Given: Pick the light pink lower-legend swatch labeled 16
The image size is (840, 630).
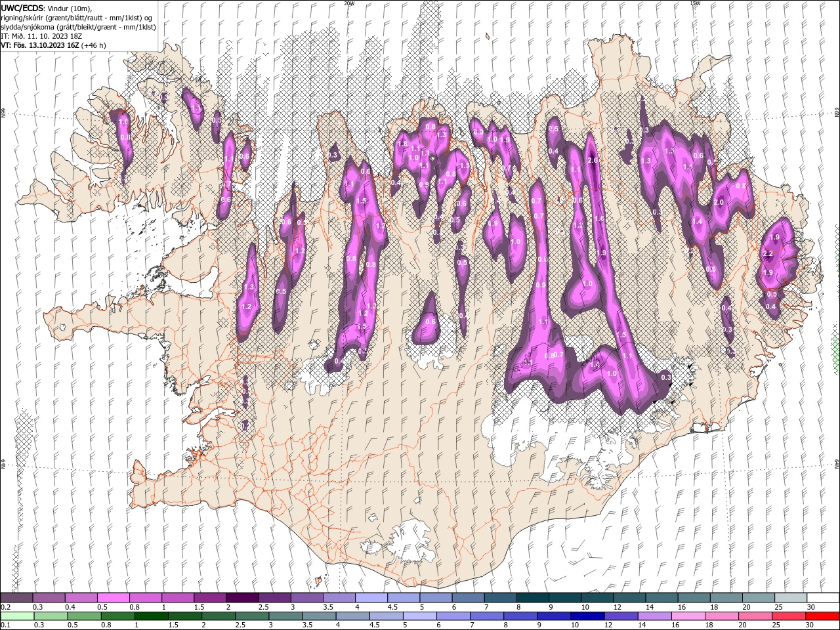Looking at the screenshot, I should (687, 616).
